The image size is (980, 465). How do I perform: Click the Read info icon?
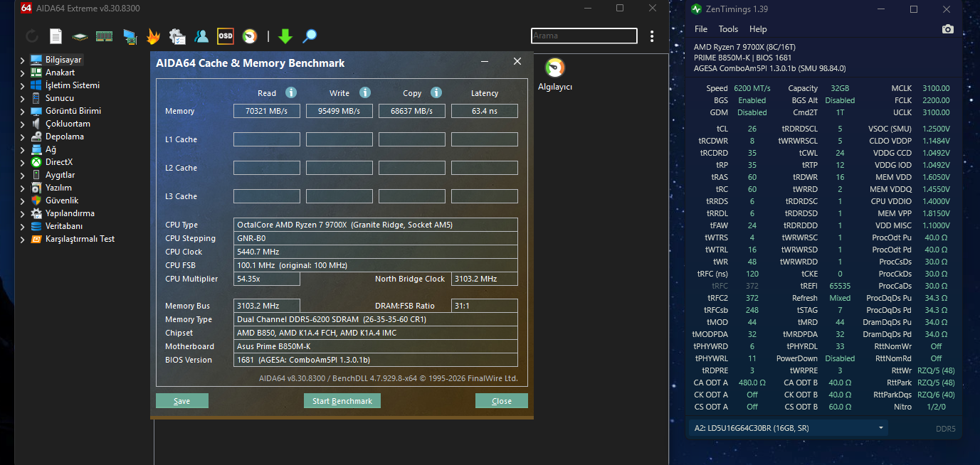291,92
